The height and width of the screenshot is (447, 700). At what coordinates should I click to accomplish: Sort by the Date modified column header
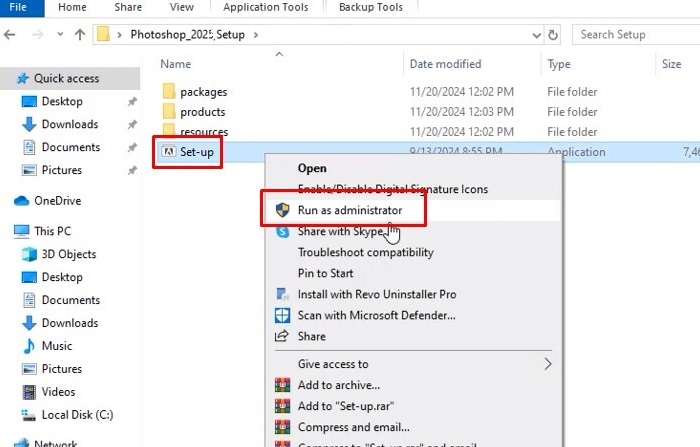point(445,64)
